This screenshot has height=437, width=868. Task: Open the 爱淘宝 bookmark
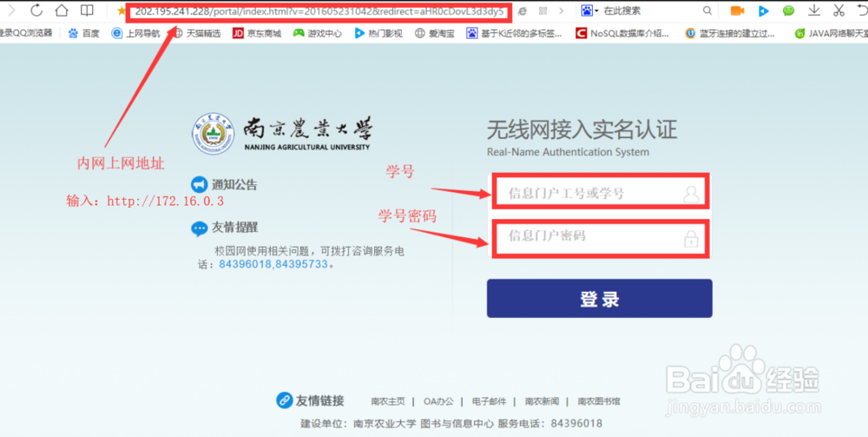point(435,33)
